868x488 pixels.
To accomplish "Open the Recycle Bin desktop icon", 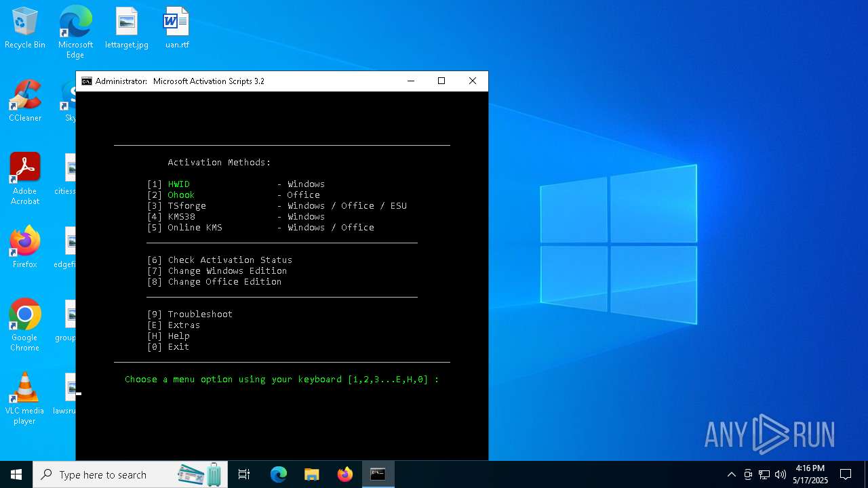I will click(25, 28).
